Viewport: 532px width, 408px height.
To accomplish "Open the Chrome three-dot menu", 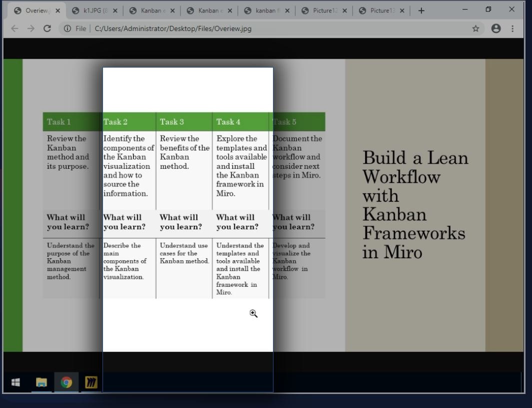I will (x=512, y=29).
